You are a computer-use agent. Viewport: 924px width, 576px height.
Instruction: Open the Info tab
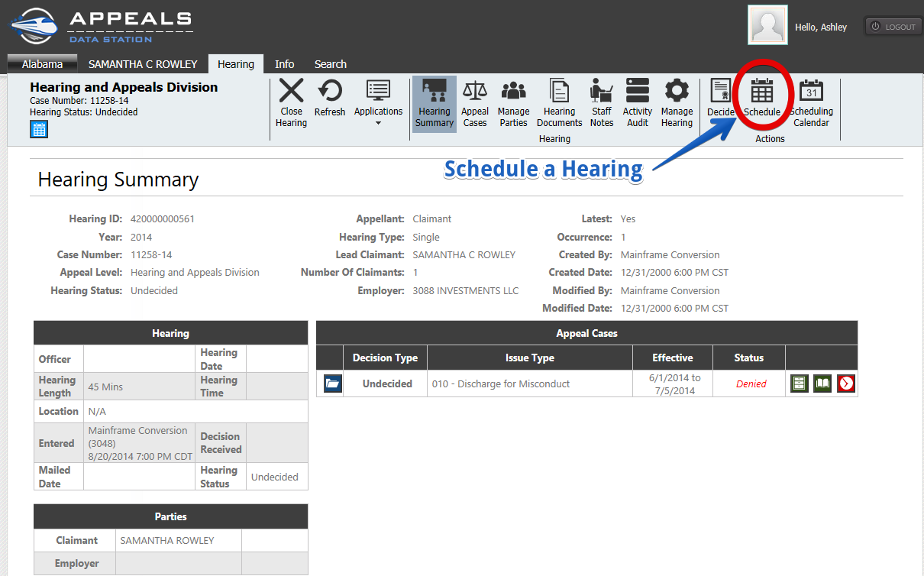[285, 64]
